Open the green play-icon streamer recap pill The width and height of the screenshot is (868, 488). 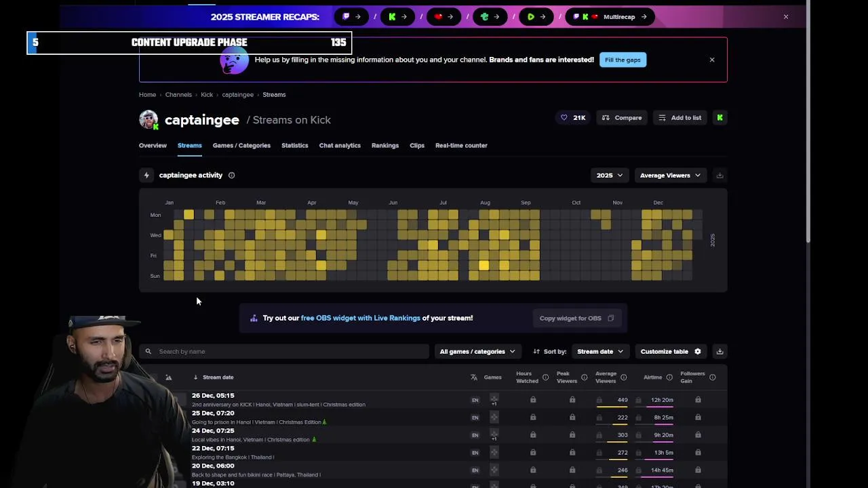[x=536, y=17]
